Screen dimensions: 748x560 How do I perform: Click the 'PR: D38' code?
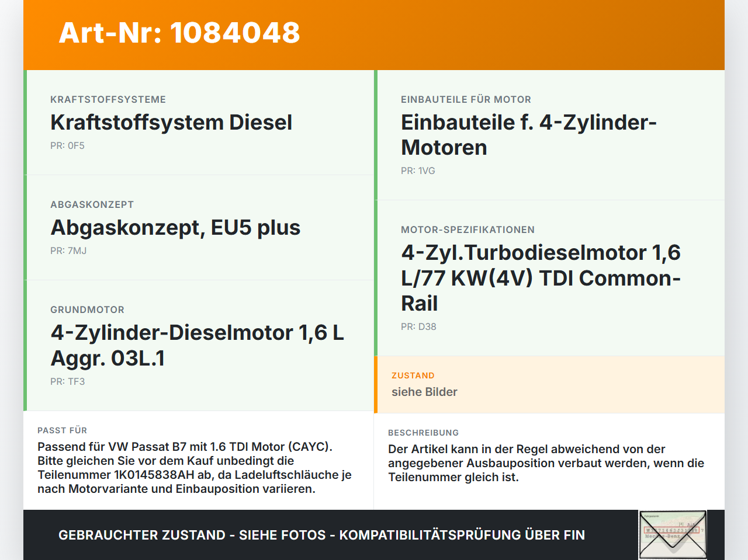(418, 326)
